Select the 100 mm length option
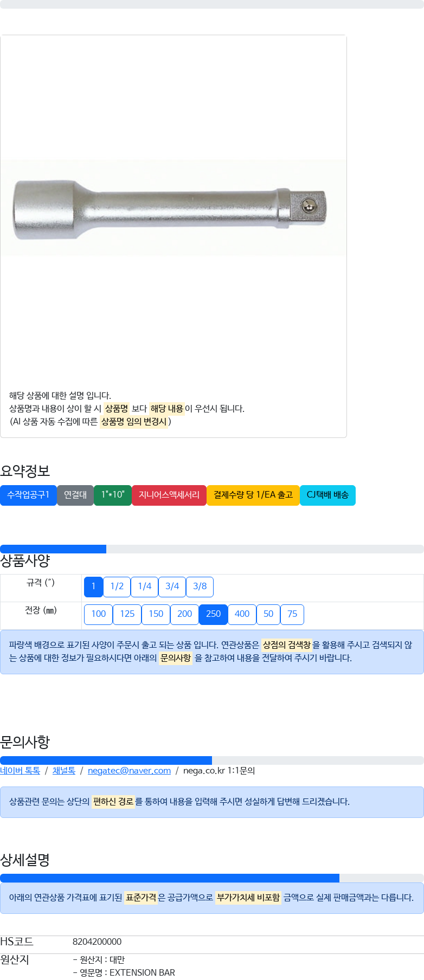The image size is (424, 980). point(98,614)
